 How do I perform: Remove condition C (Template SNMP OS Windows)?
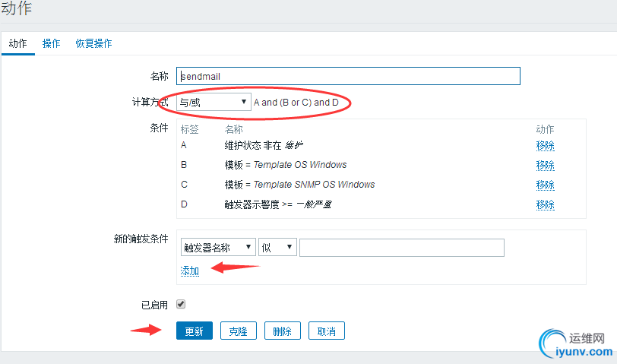point(545,185)
